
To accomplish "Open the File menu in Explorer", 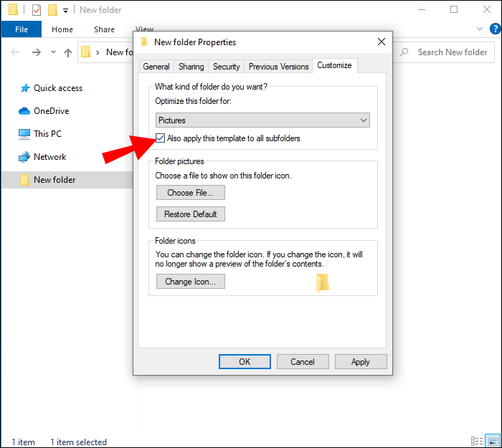I will tap(21, 29).
